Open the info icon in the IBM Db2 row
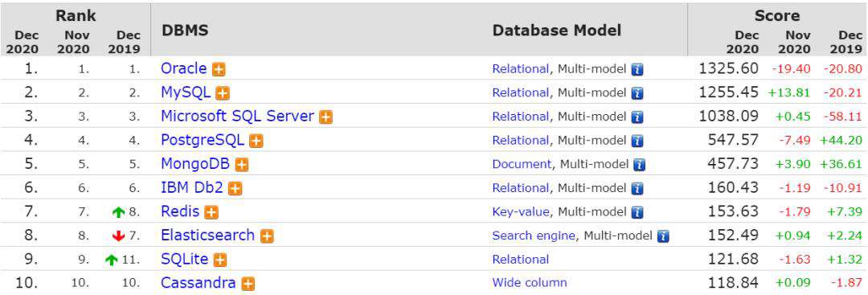Image resolution: width=868 pixels, height=295 pixels. tap(637, 189)
